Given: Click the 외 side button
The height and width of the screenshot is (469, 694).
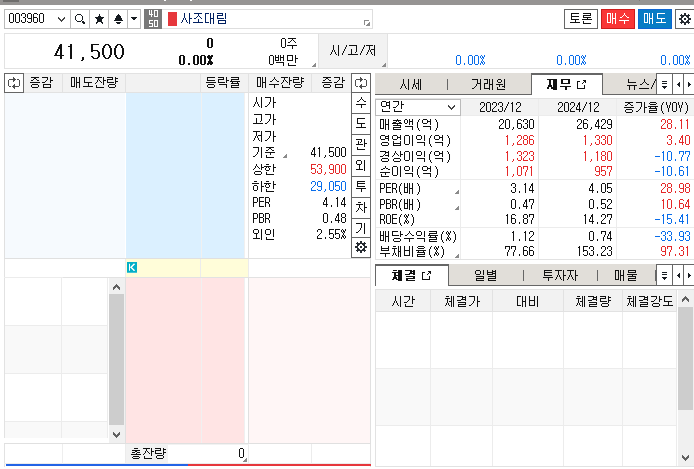Looking at the screenshot, I should 361,165.
